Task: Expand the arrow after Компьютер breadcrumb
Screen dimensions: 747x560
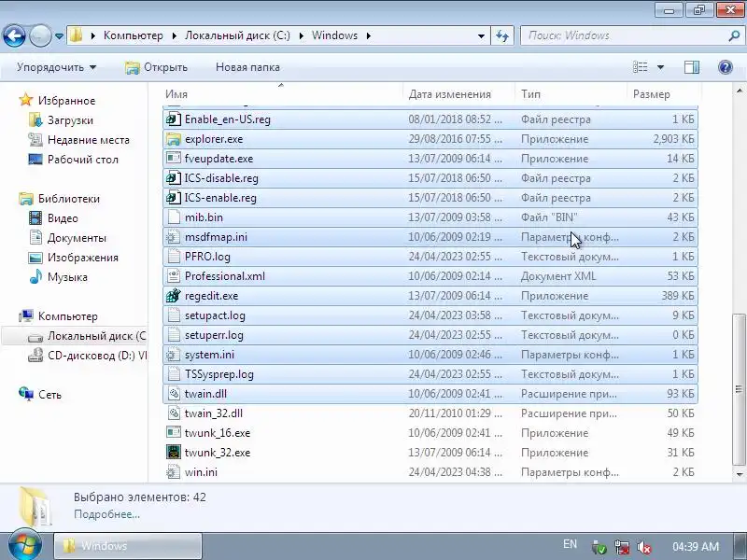Action: tap(175, 36)
